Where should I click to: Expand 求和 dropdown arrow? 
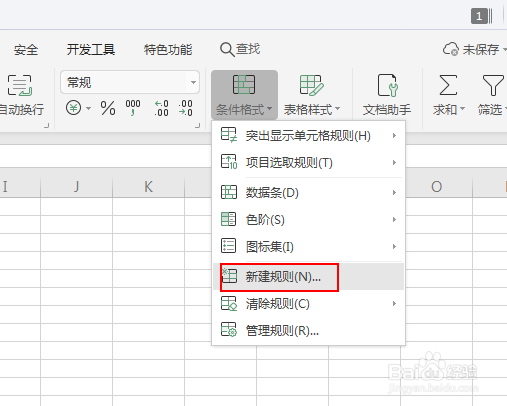pos(462,109)
